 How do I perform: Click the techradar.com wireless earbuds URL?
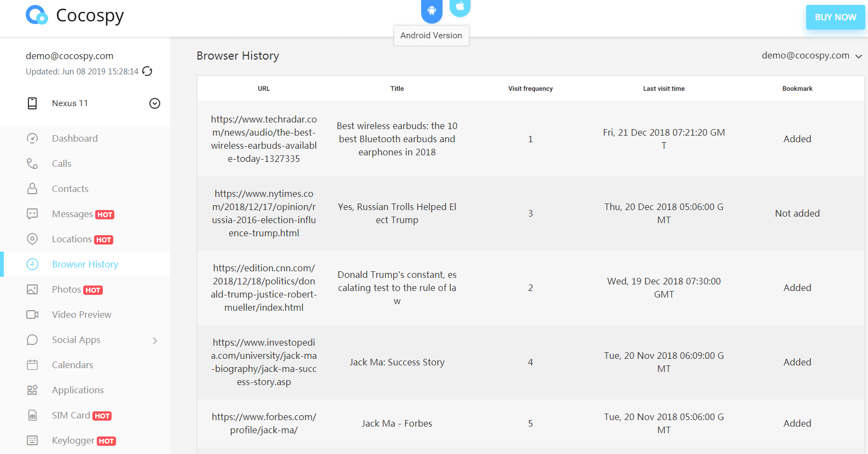coord(264,139)
